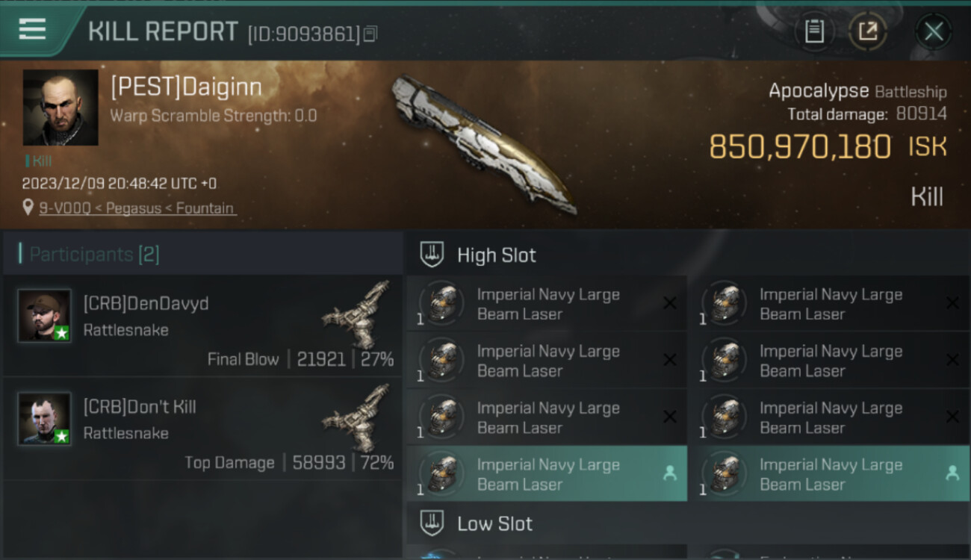
Task: Click the location pin icon
Action: 28,208
